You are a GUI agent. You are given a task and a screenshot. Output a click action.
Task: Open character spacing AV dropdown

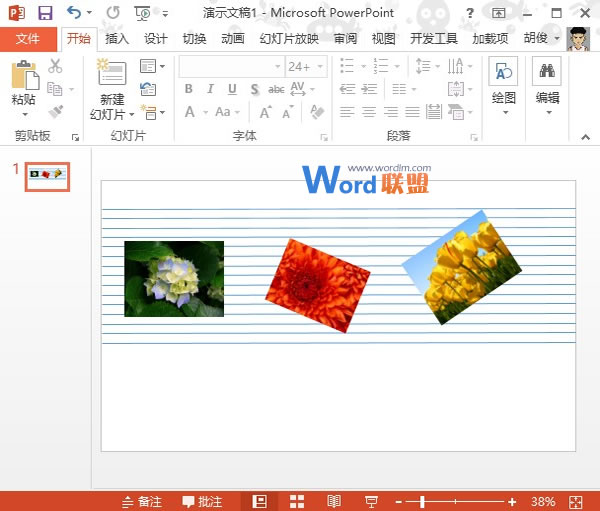click(x=302, y=89)
